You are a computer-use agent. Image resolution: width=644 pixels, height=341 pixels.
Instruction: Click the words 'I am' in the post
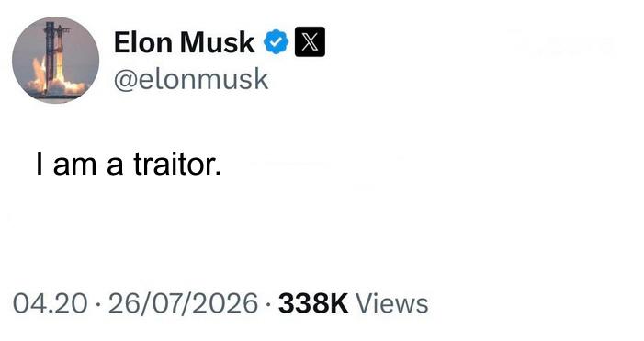point(66,164)
